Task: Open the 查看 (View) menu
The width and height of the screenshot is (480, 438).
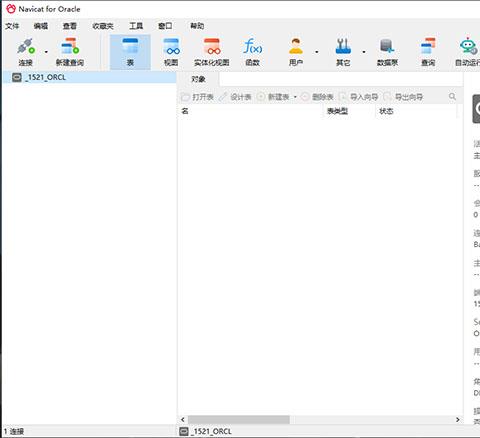Action: point(70,26)
